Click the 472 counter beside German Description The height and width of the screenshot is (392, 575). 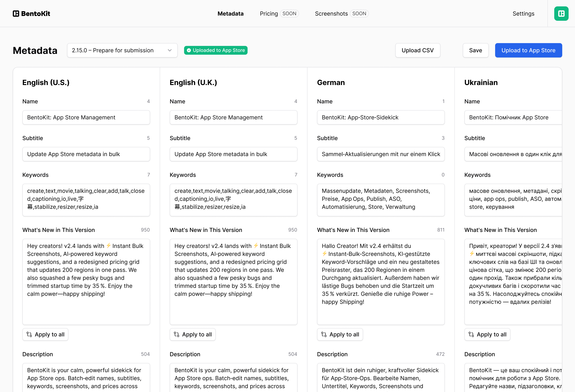(440, 354)
